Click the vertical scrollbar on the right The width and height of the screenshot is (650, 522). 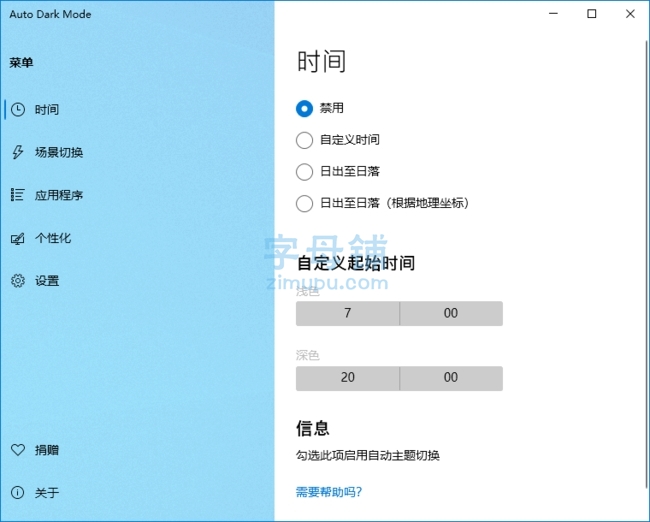646,264
